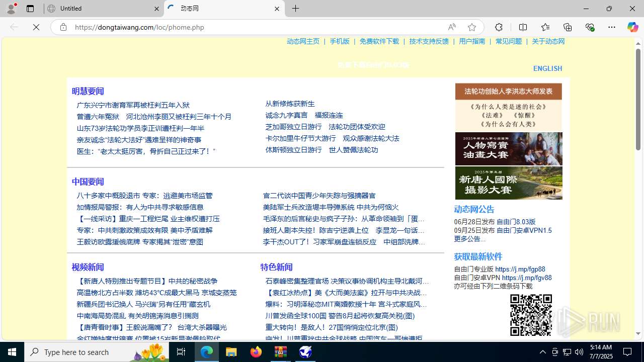The width and height of the screenshot is (644, 362).
Task: Open Browser essentials icon
Action: pos(590,27)
